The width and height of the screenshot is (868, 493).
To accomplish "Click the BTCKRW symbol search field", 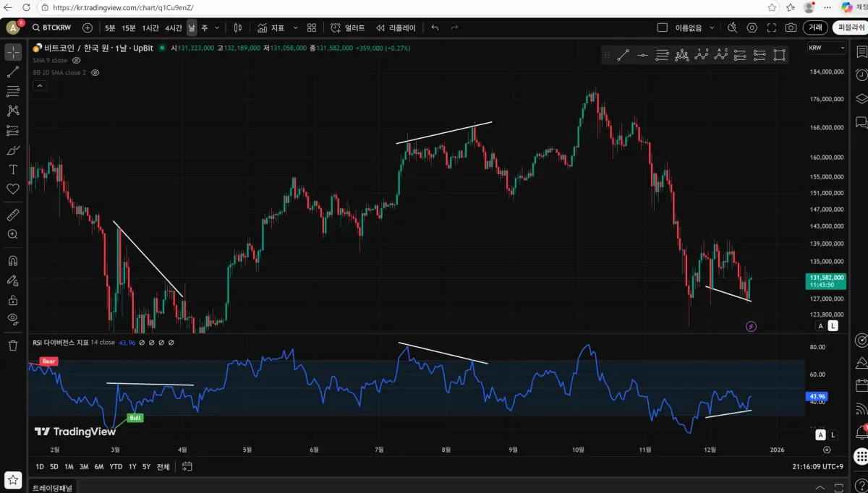I will (x=56, y=27).
